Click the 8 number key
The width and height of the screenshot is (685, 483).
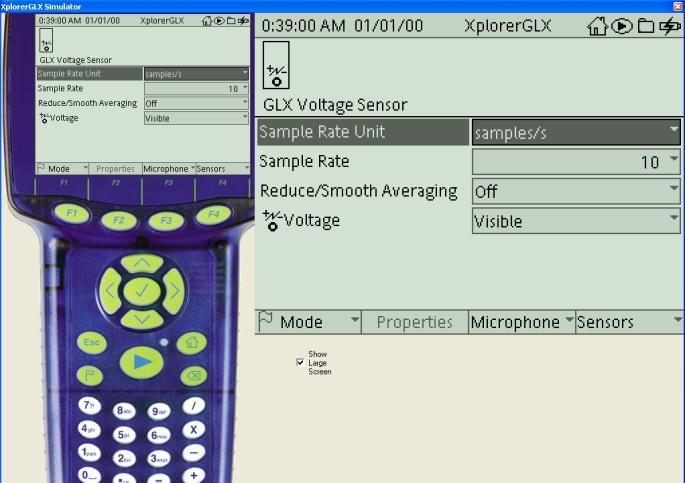click(124, 411)
